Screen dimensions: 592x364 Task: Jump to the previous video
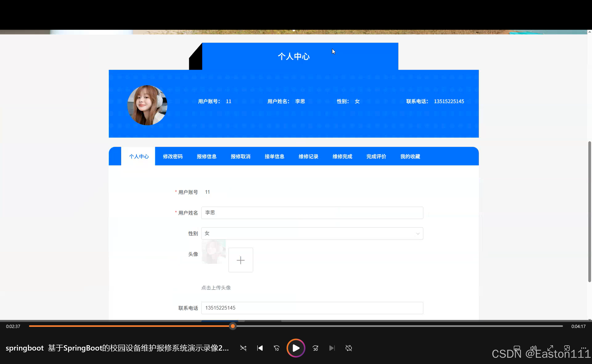point(260,348)
